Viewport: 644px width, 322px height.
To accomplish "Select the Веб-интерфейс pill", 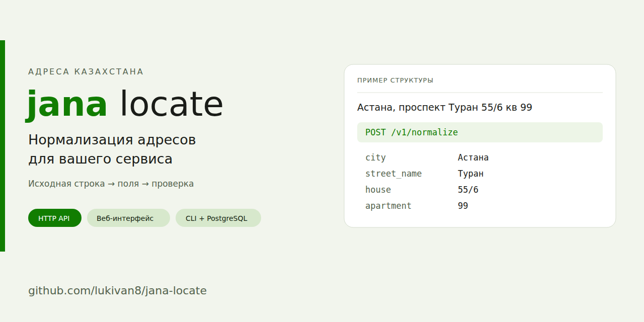I will (128, 218).
